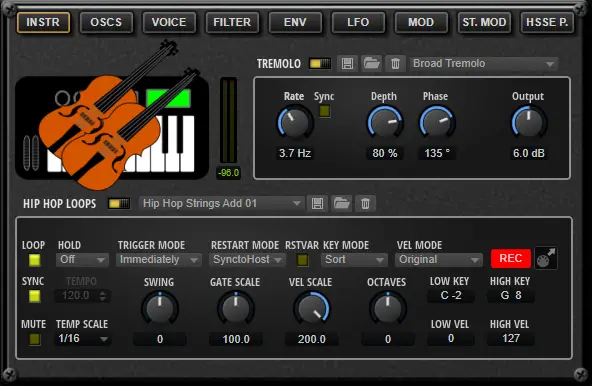The image size is (592, 386).
Task: Enable the MUTE checkbox
Action: coord(34,339)
